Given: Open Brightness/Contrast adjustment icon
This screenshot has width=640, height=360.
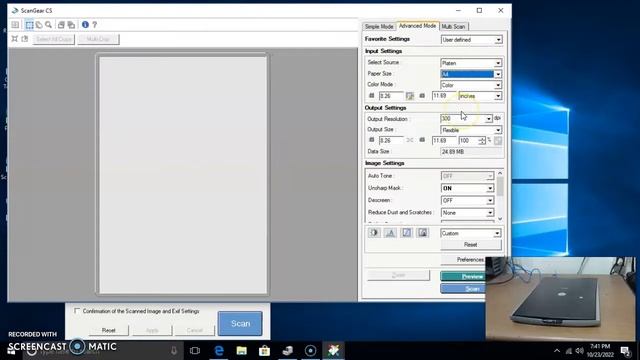Looking at the screenshot, I should click(x=374, y=233).
